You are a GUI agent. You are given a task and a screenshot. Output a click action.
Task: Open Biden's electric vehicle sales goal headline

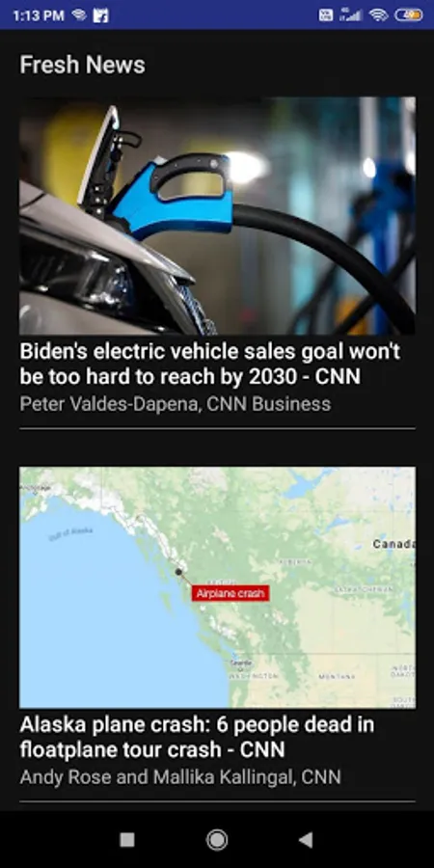[x=210, y=364]
